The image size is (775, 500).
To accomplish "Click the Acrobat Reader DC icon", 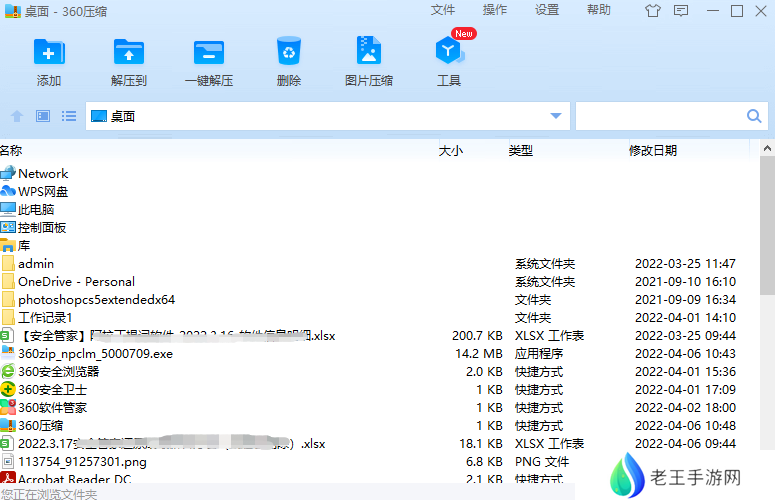I will (x=8, y=477).
